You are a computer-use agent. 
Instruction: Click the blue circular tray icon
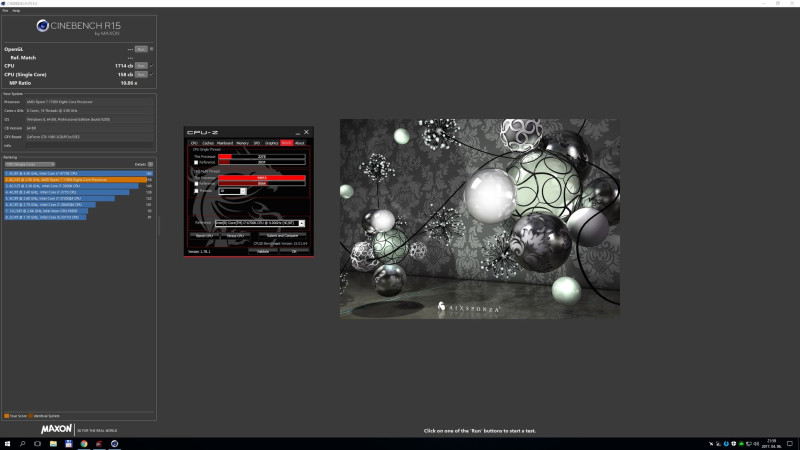pos(726,444)
